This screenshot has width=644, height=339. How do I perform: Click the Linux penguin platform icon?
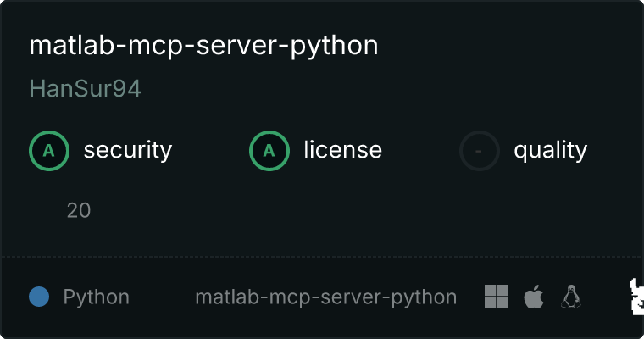pyautogui.click(x=571, y=297)
